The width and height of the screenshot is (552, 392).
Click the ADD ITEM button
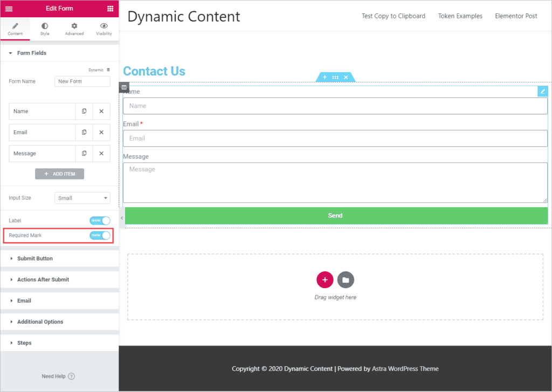pos(59,174)
